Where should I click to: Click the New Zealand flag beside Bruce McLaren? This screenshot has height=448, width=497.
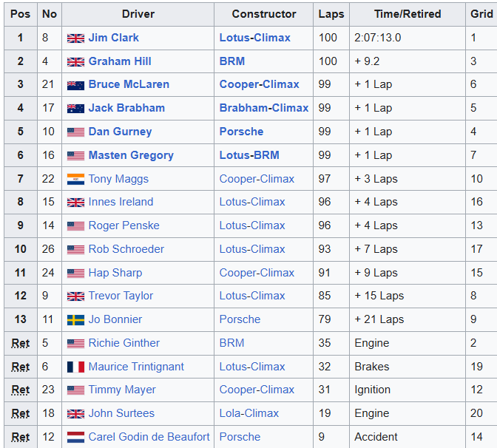tap(75, 85)
